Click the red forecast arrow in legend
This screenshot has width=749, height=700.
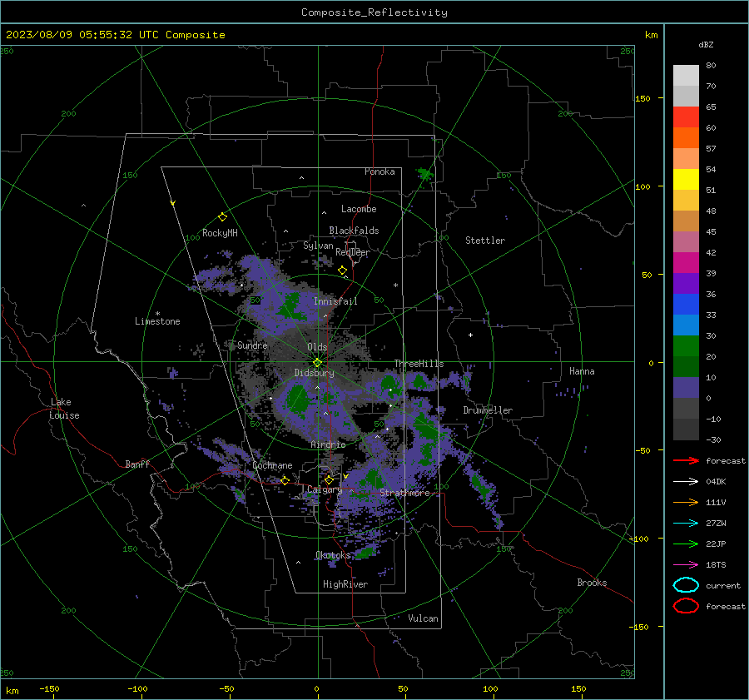686,460
